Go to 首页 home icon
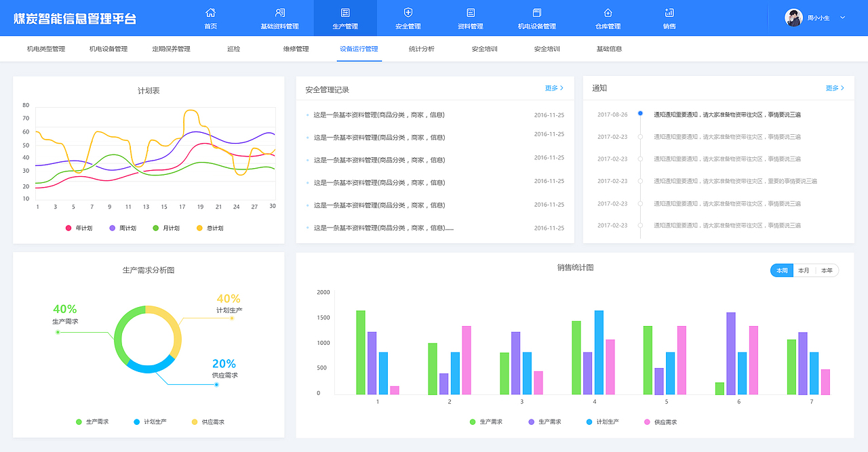Screen dimensions: 868x452 coord(211,12)
